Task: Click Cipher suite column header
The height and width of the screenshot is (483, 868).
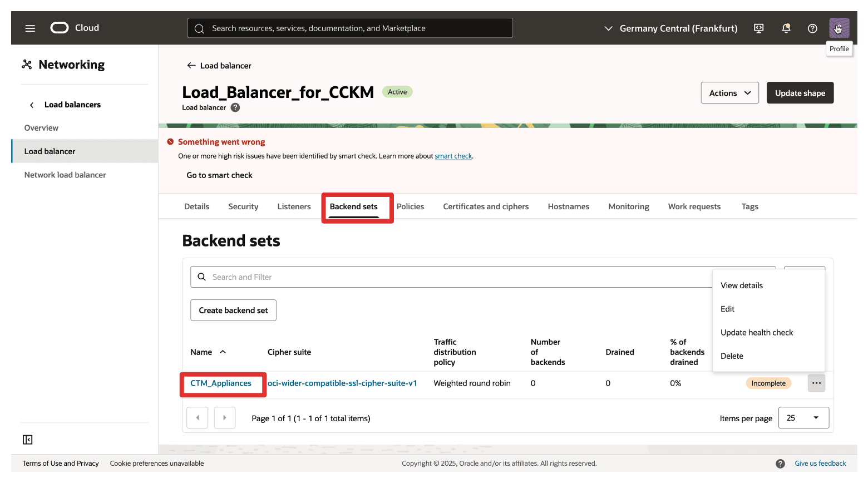Action: click(289, 352)
